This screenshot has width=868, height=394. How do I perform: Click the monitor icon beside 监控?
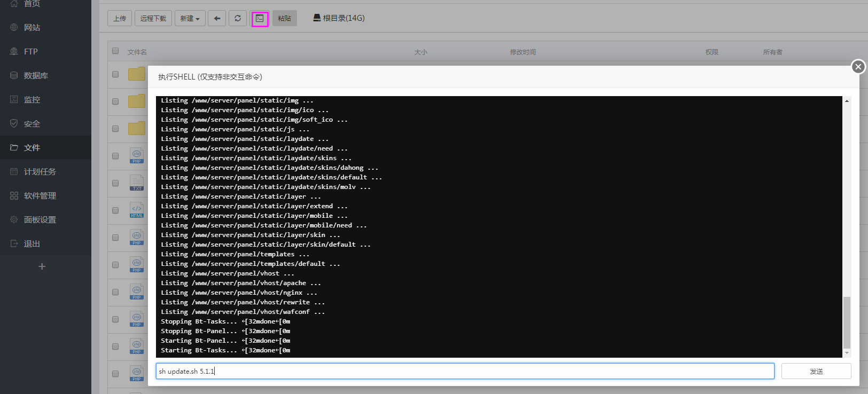[x=14, y=99]
